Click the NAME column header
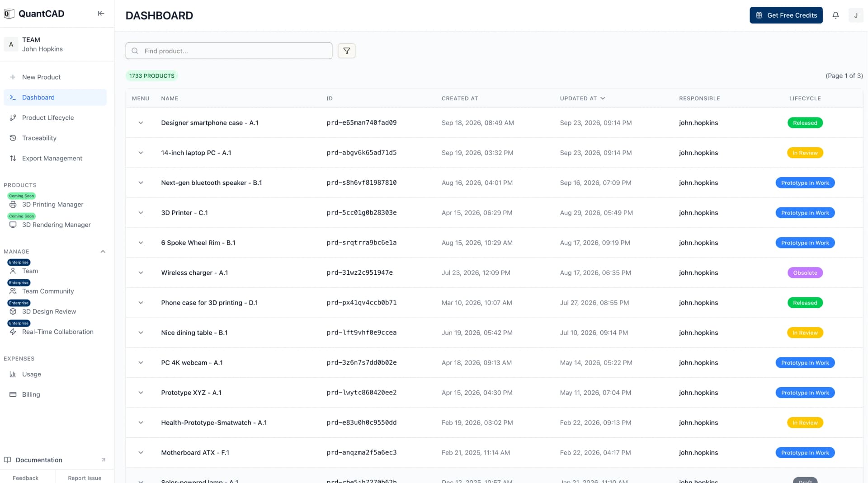 170,98
